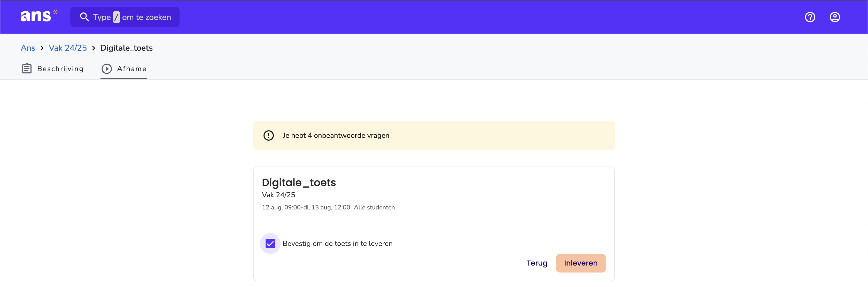Click the 'Je hebt 4 onbeantwoorde vragen' message
Viewport: 868px width, 287px height.
(336, 135)
